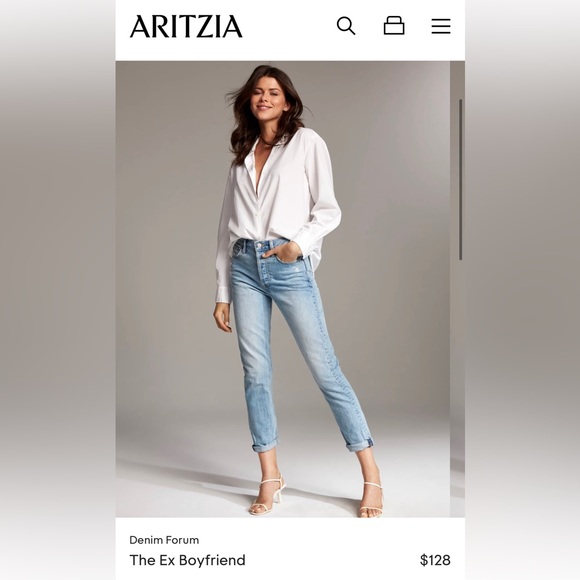This screenshot has width=580, height=580.
Task: Open search with the magnifier icon
Action: [x=346, y=26]
